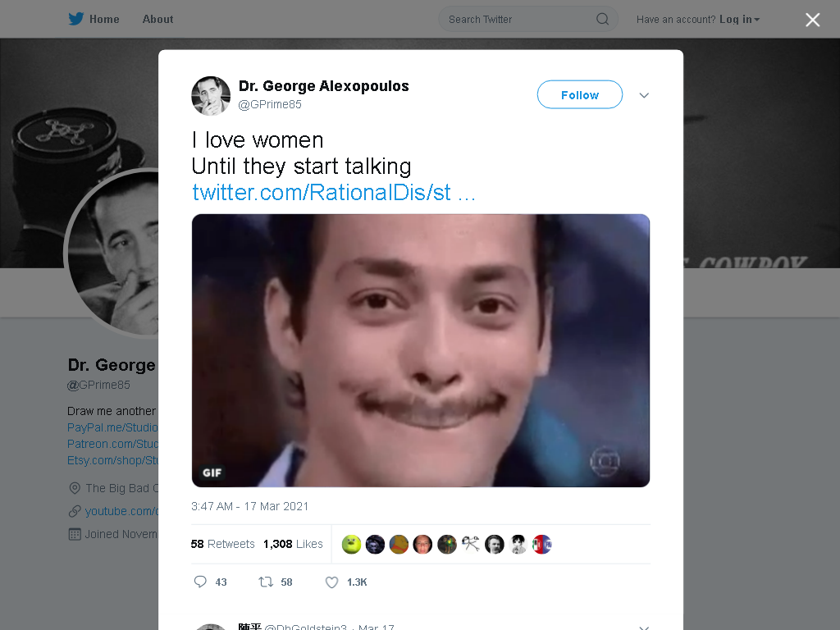Click the location pin icon in profile

tap(75, 488)
